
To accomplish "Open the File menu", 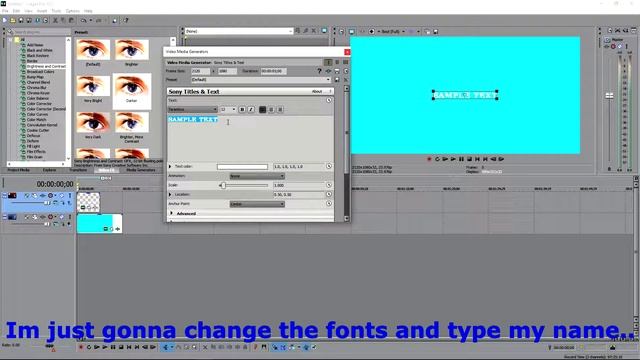I will tap(5, 11).
